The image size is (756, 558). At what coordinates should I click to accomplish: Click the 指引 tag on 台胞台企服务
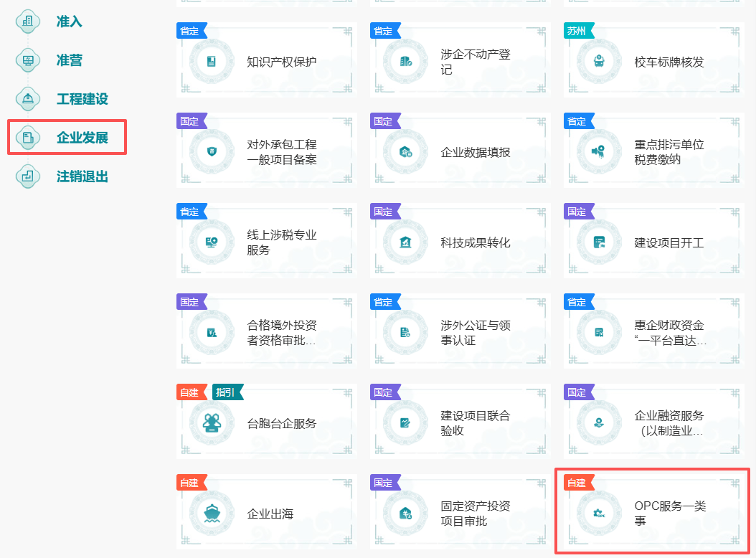(x=227, y=392)
